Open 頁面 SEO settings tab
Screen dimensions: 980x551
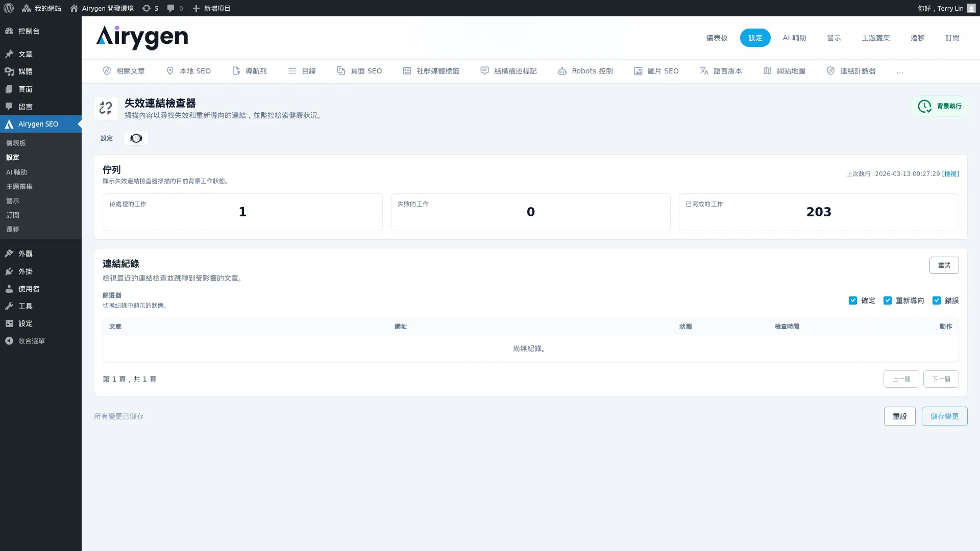[x=359, y=71]
